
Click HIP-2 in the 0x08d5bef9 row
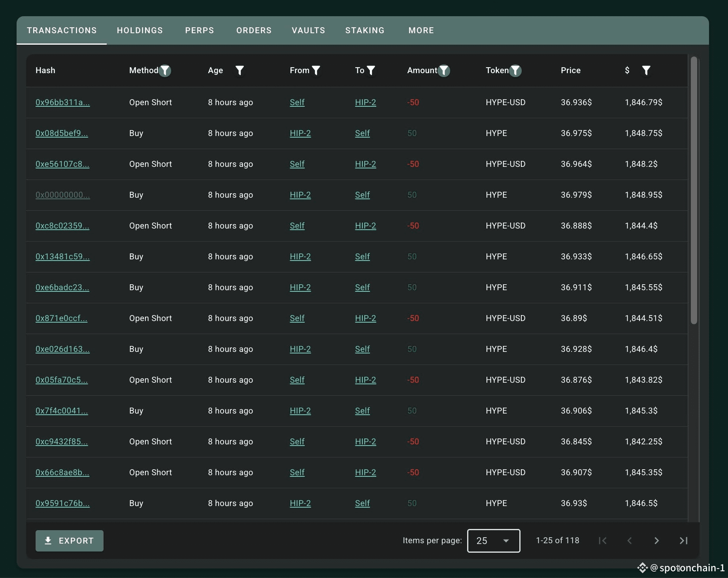click(x=300, y=133)
